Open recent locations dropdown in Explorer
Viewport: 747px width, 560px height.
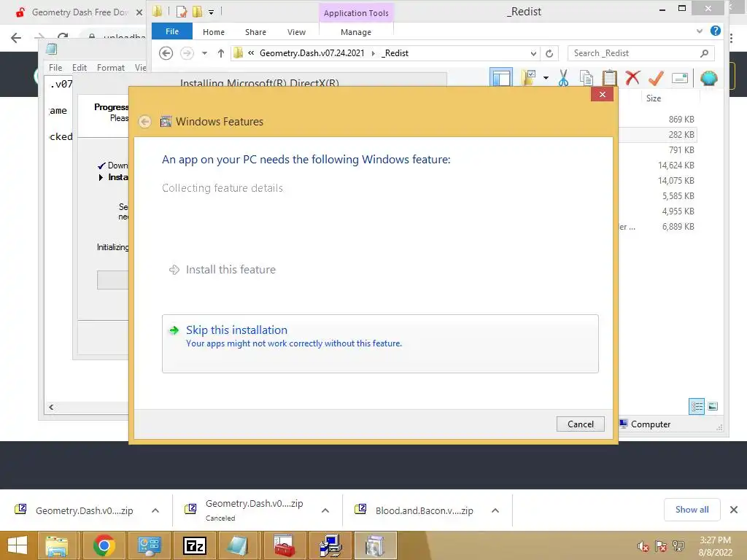point(204,53)
